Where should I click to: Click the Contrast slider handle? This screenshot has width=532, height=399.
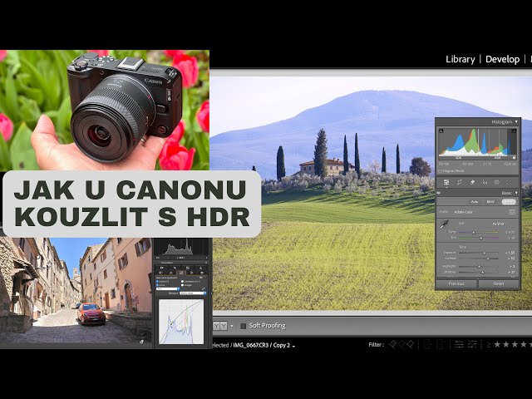point(488,259)
